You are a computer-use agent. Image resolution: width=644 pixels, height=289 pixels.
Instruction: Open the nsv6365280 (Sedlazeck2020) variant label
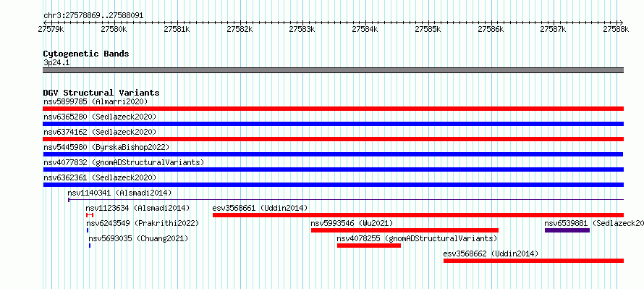click(100, 117)
